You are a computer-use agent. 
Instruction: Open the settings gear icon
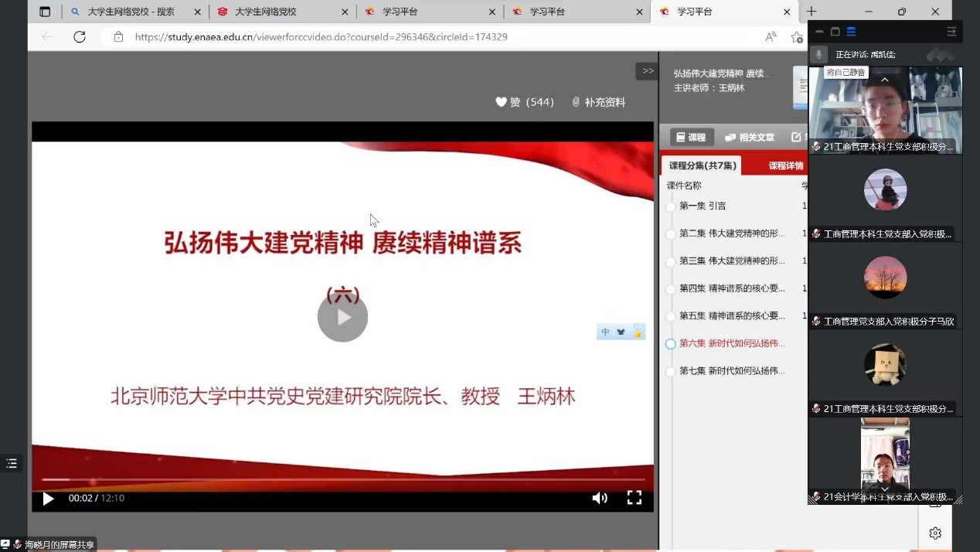(x=935, y=533)
